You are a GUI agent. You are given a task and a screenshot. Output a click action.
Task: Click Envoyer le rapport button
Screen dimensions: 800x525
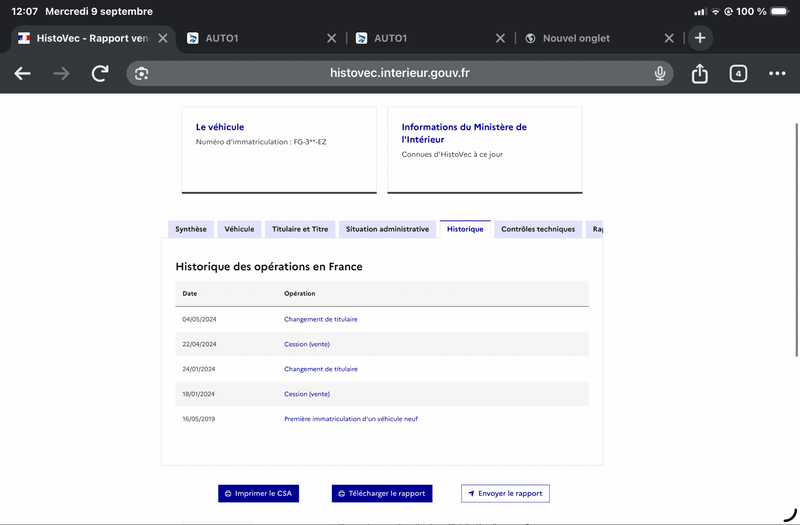[505, 493]
